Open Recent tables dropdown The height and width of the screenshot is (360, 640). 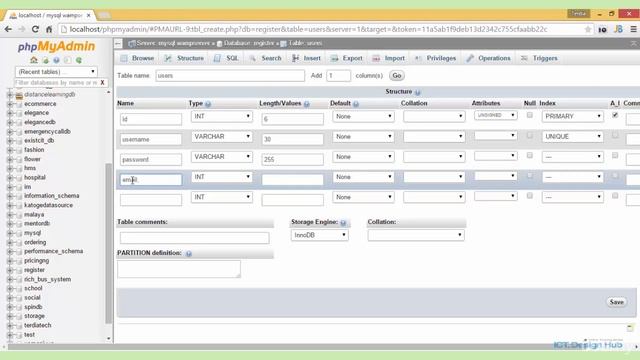56,72
